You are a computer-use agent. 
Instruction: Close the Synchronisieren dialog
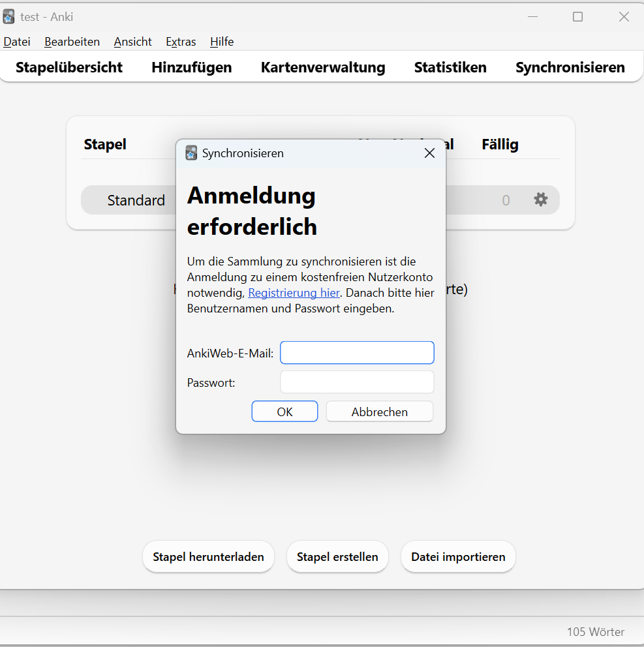tap(429, 153)
